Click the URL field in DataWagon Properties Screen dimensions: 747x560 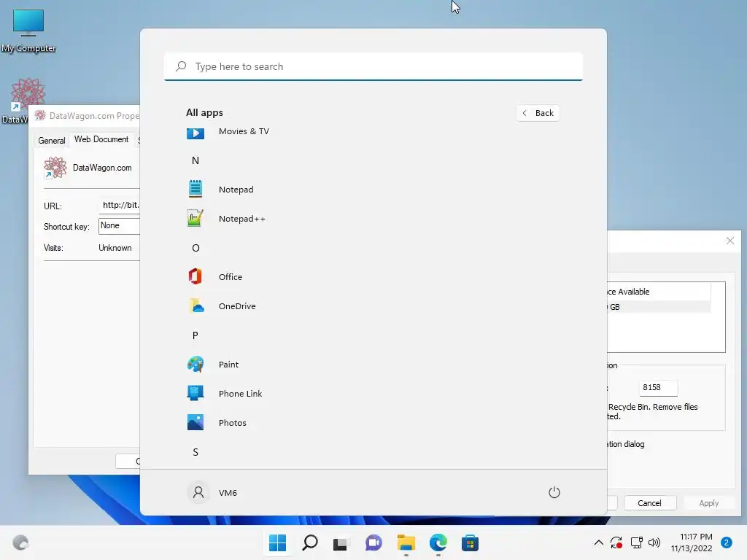pos(120,205)
